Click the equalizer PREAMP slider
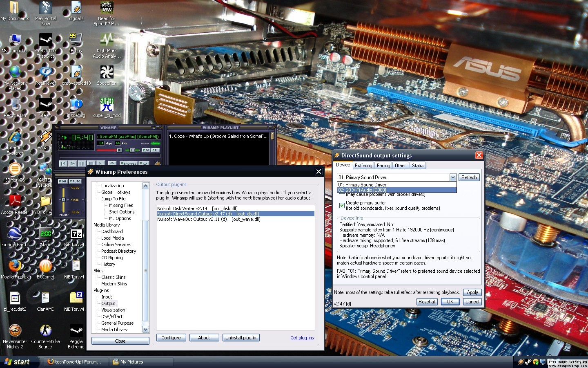 tap(63, 200)
